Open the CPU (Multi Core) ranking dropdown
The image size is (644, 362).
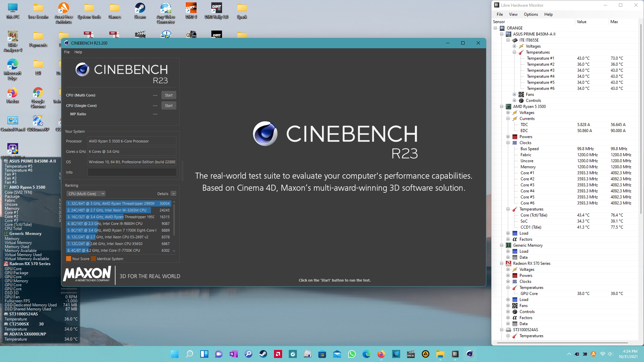[86, 194]
